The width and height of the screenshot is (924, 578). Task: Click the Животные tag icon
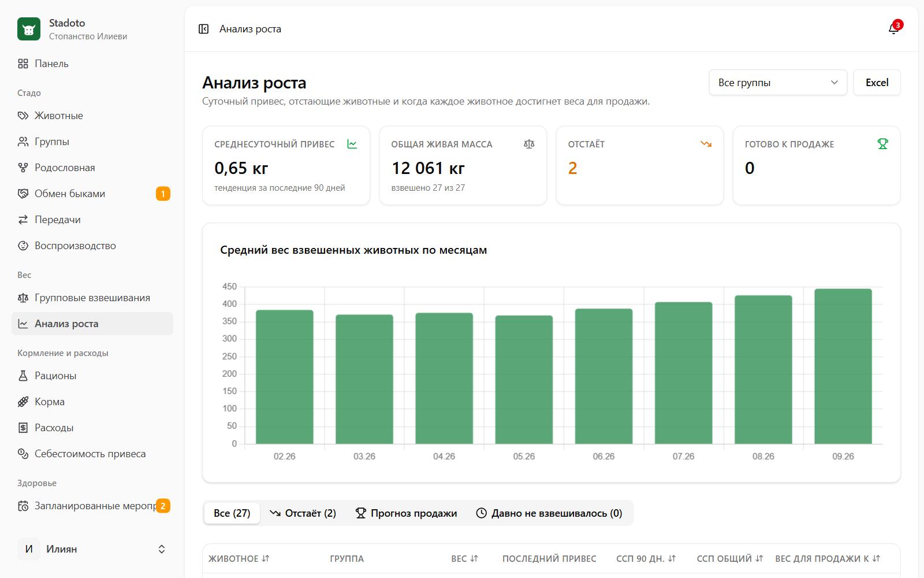click(23, 116)
